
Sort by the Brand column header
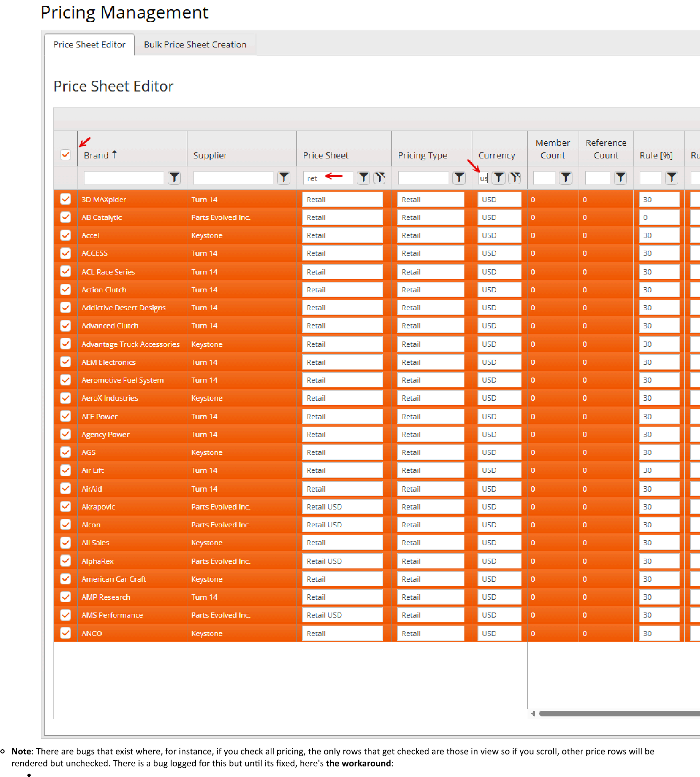tap(96, 155)
